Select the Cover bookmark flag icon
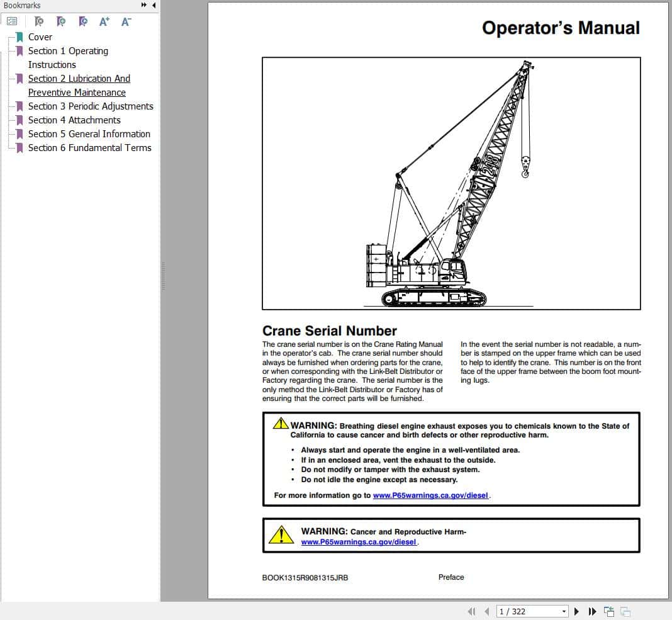 pos(19,37)
